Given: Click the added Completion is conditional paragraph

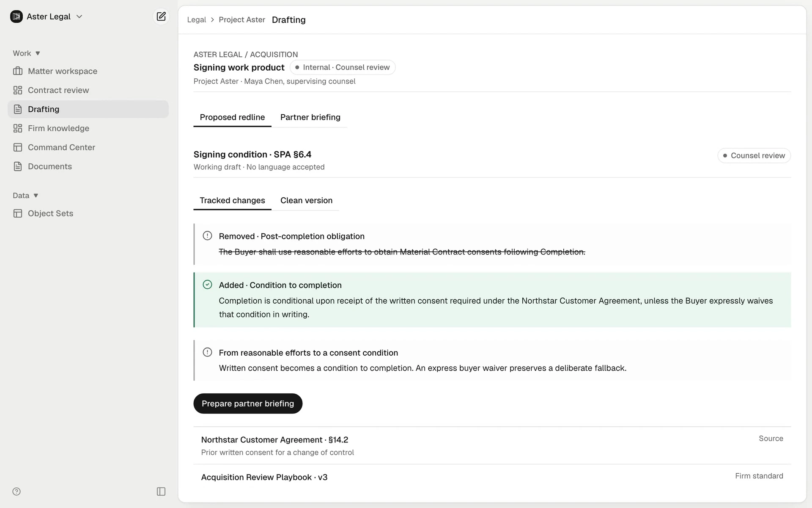Looking at the screenshot, I should [x=496, y=307].
